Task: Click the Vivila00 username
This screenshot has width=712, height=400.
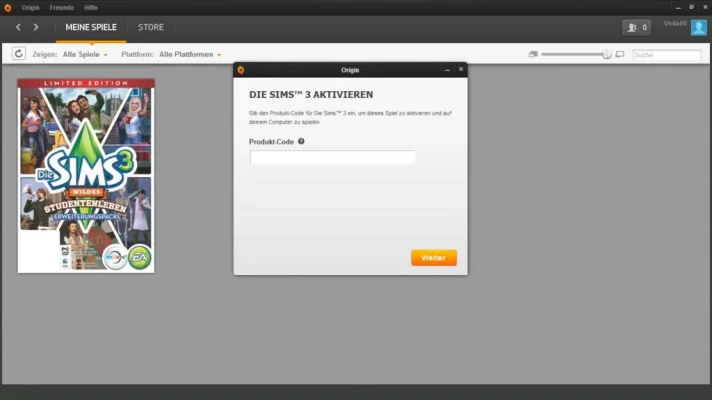Action: (x=675, y=23)
